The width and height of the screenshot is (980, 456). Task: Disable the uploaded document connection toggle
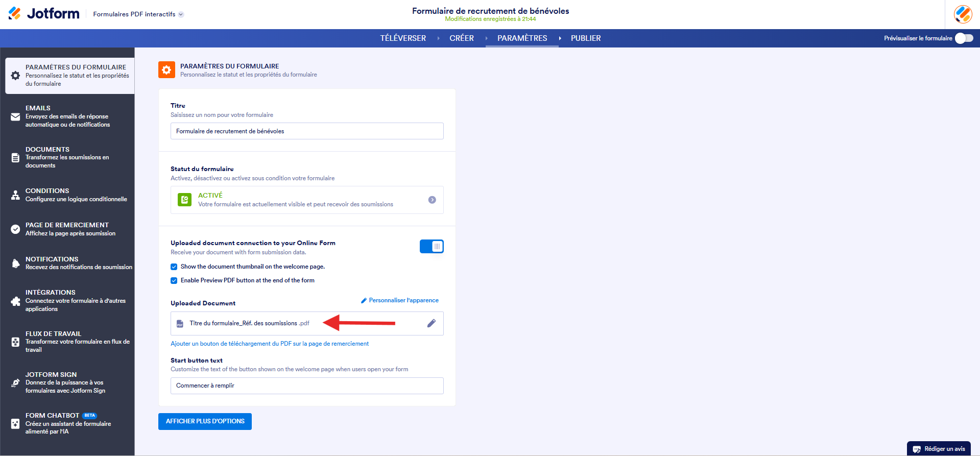pyautogui.click(x=432, y=247)
